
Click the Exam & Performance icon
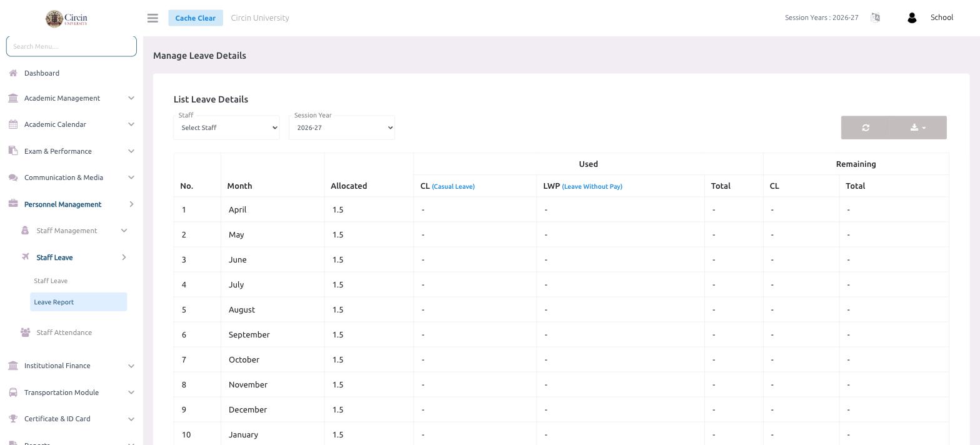coord(13,151)
